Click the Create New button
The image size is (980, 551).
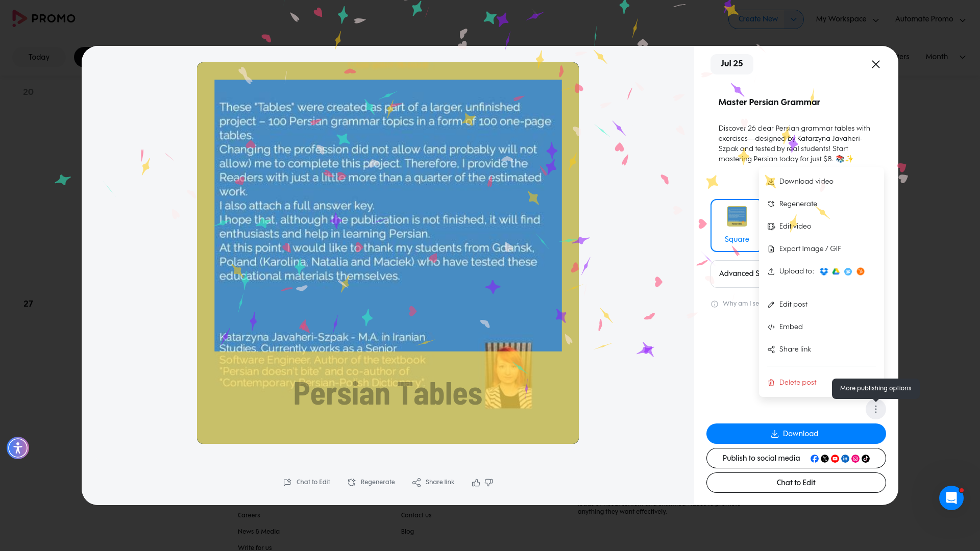pyautogui.click(x=758, y=19)
